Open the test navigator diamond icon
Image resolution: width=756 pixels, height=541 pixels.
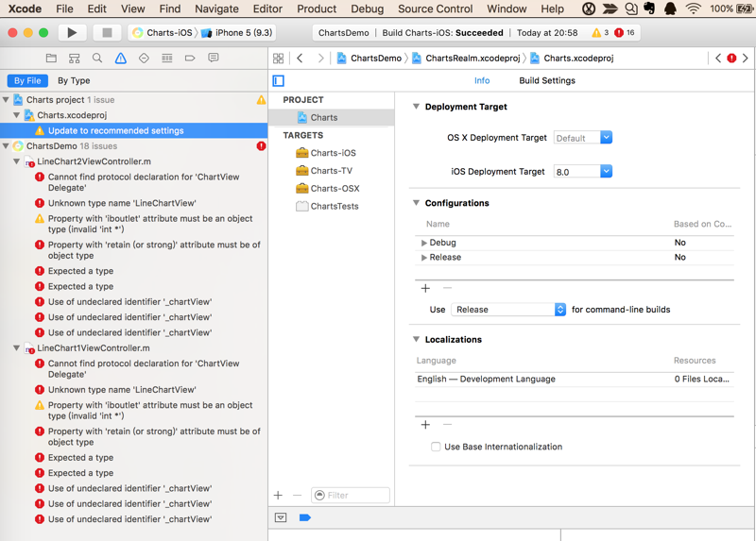(144, 59)
